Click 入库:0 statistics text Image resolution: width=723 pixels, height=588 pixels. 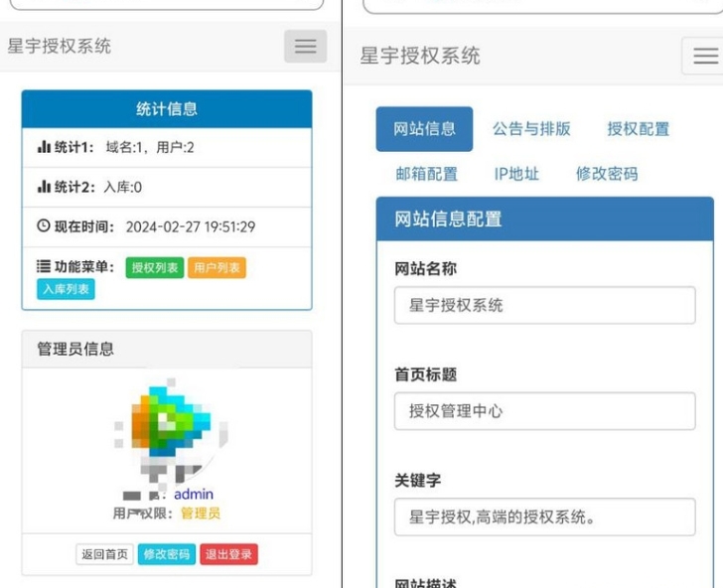(123, 188)
